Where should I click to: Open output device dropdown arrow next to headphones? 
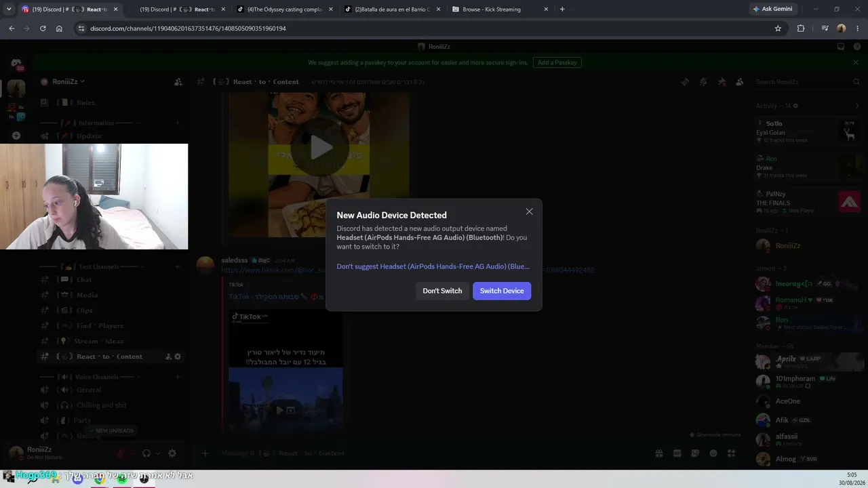pos(157,453)
